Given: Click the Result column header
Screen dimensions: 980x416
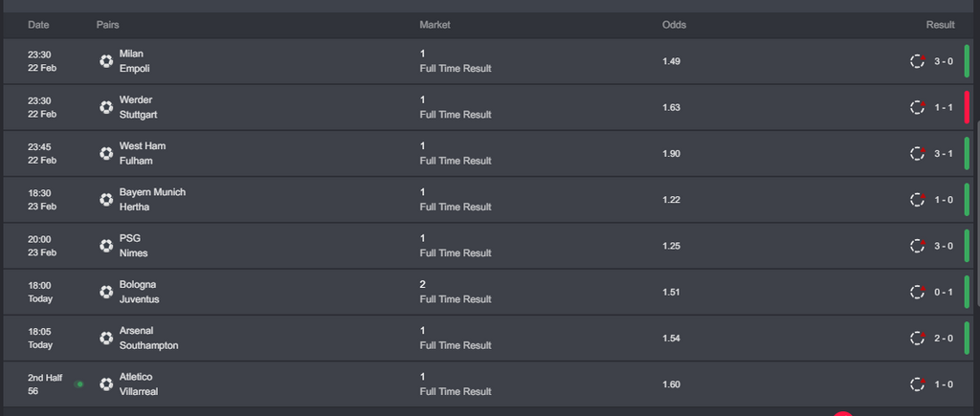Looking at the screenshot, I should point(940,25).
